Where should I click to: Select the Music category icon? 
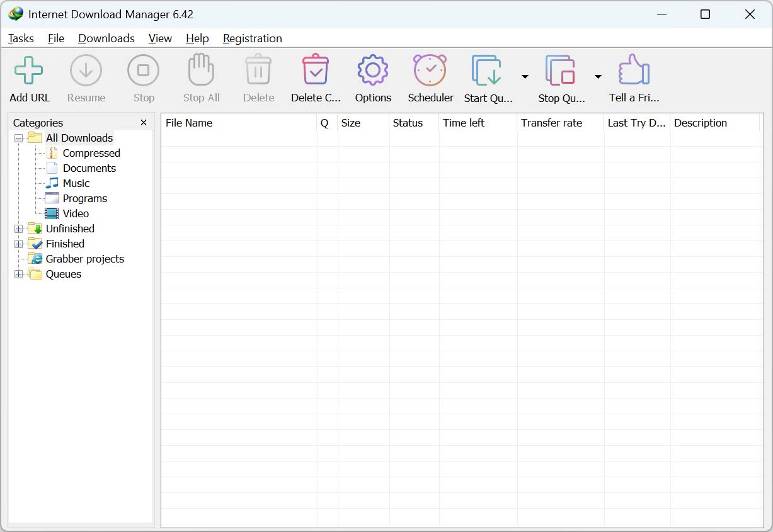pos(52,183)
